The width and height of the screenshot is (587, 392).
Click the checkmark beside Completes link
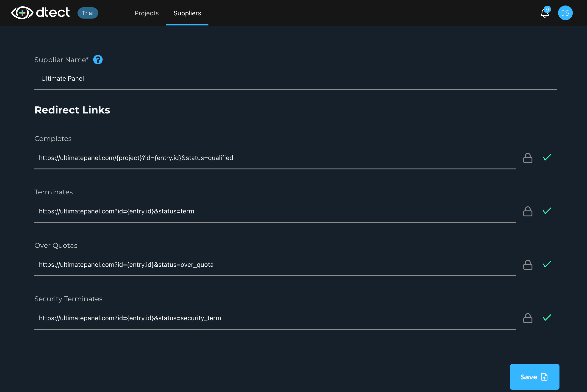547,157
